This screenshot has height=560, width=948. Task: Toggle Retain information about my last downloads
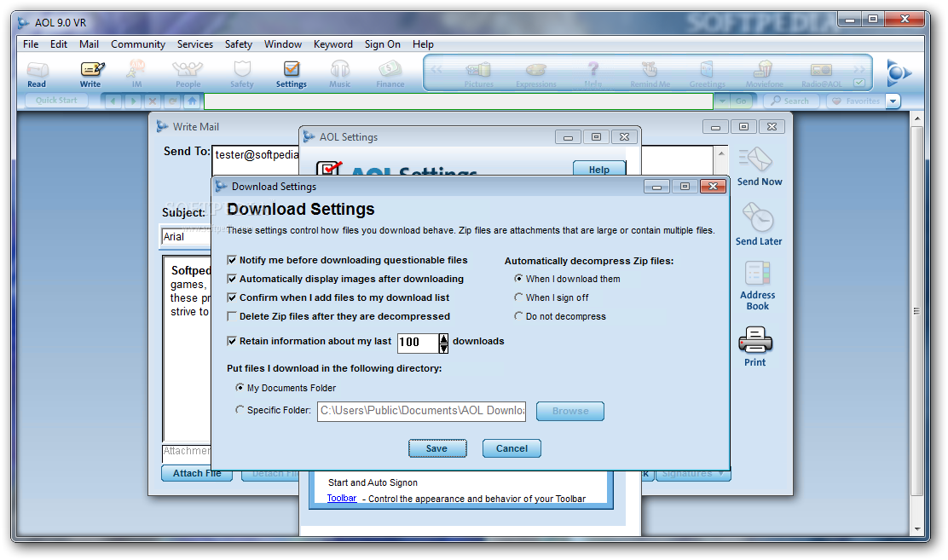pos(232,341)
